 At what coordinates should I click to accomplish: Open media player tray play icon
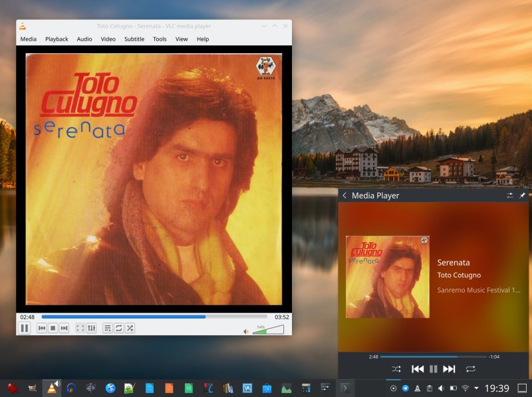point(393,388)
